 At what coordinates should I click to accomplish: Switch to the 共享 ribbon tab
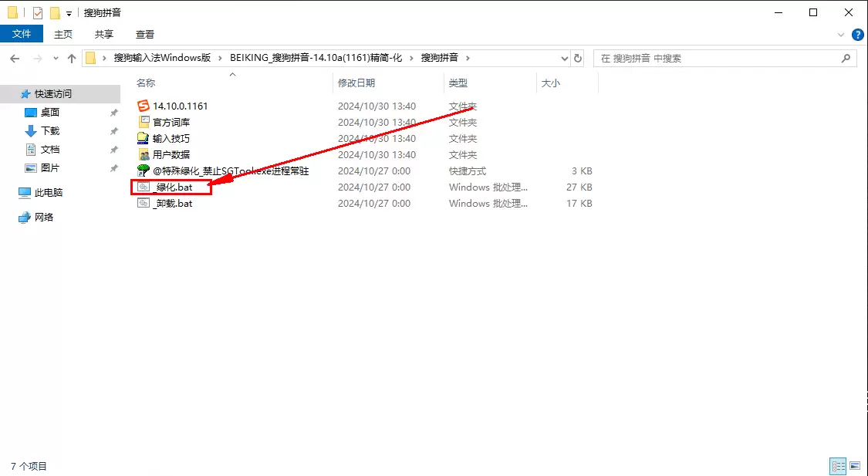104,34
